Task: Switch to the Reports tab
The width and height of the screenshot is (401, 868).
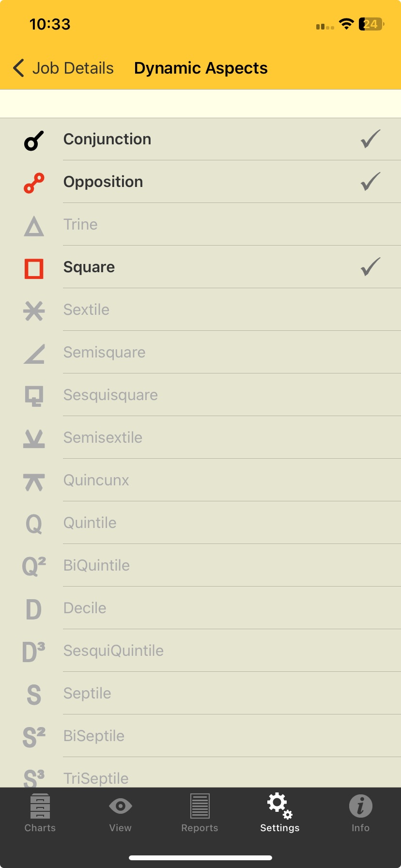Action: pos(200,814)
